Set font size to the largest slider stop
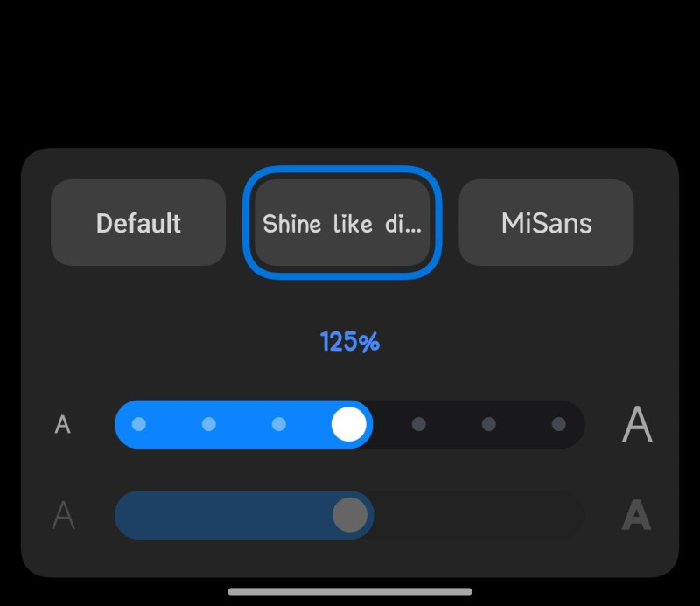This screenshot has width=700, height=606. pyautogui.click(x=559, y=424)
